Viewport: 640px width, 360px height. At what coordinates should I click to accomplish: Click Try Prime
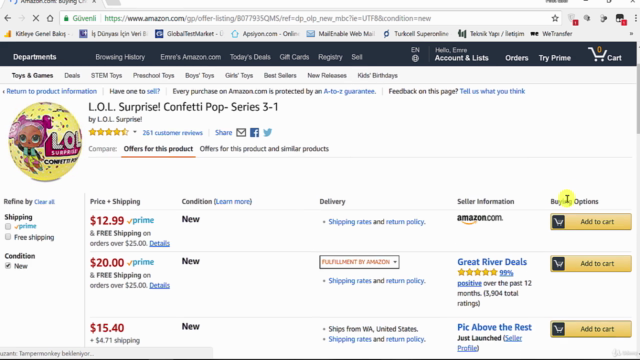click(x=554, y=58)
